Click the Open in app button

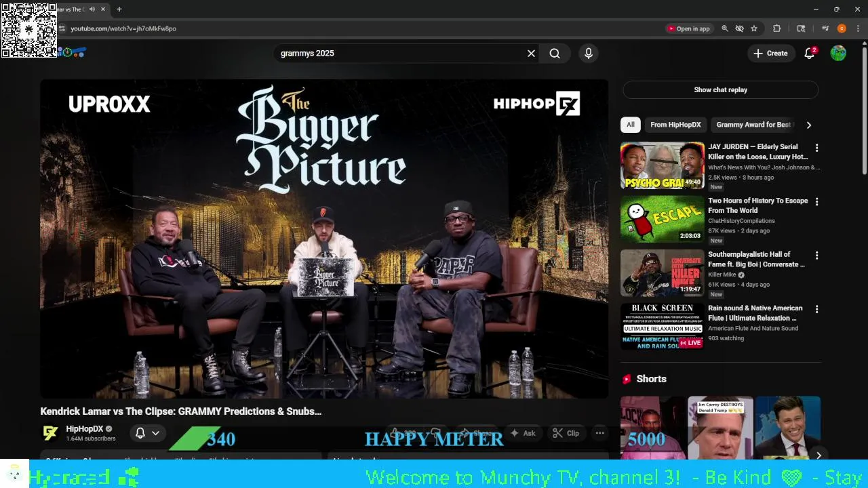688,28
